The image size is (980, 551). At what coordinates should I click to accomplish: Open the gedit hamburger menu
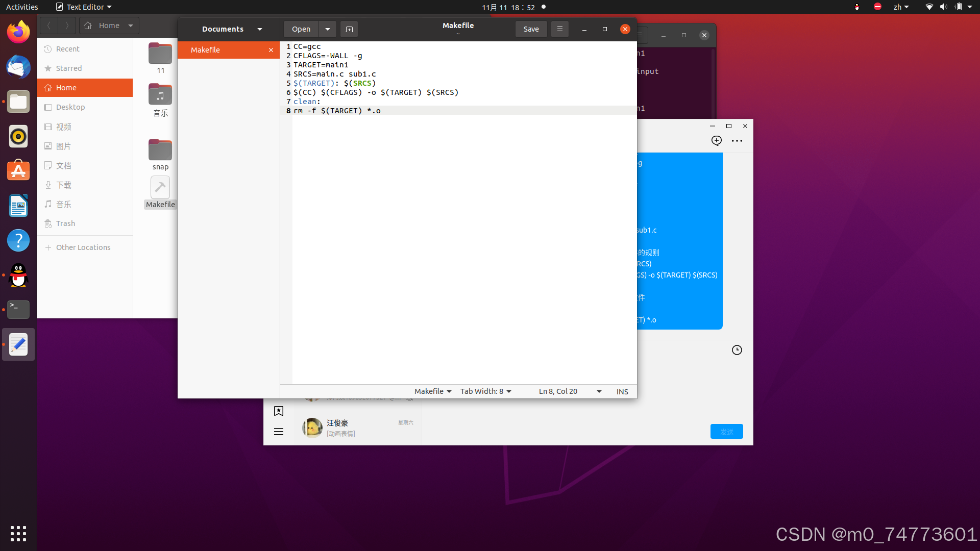(559, 29)
